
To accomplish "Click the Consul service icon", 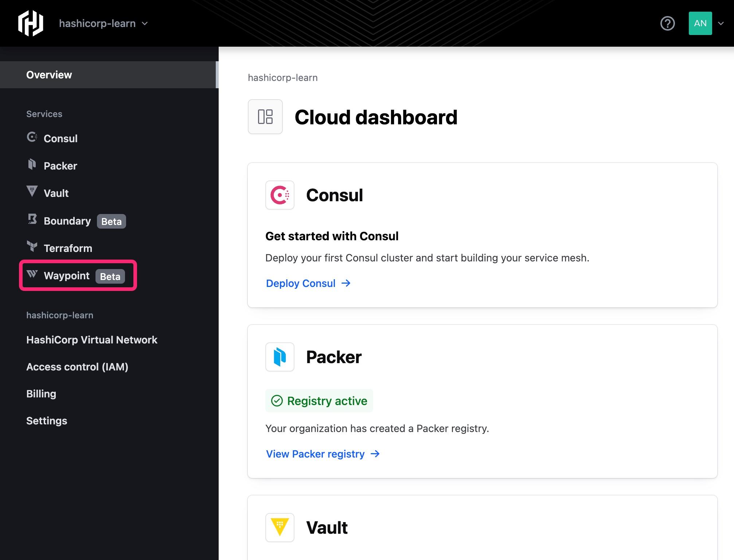I will (x=32, y=138).
